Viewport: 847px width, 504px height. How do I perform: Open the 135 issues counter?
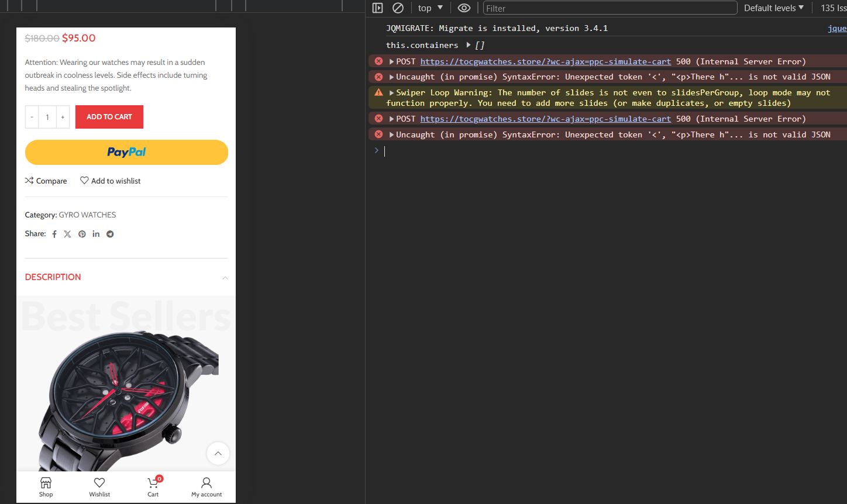(834, 8)
